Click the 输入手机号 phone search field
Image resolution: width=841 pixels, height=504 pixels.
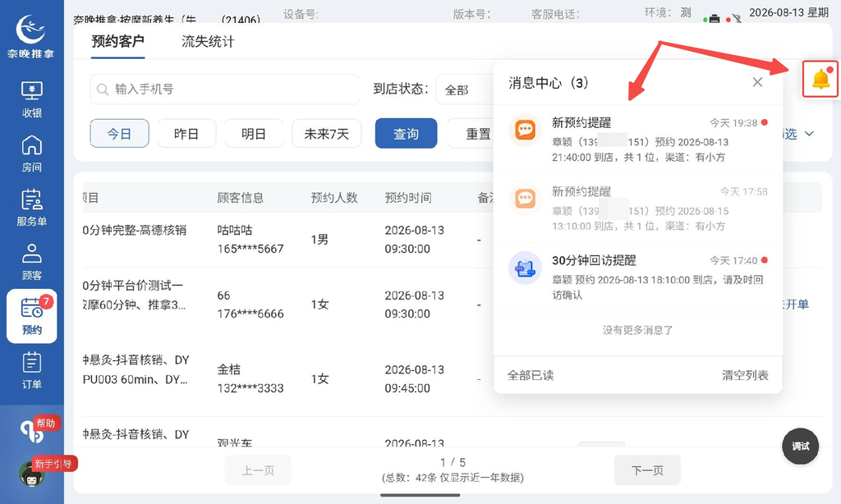225,89
